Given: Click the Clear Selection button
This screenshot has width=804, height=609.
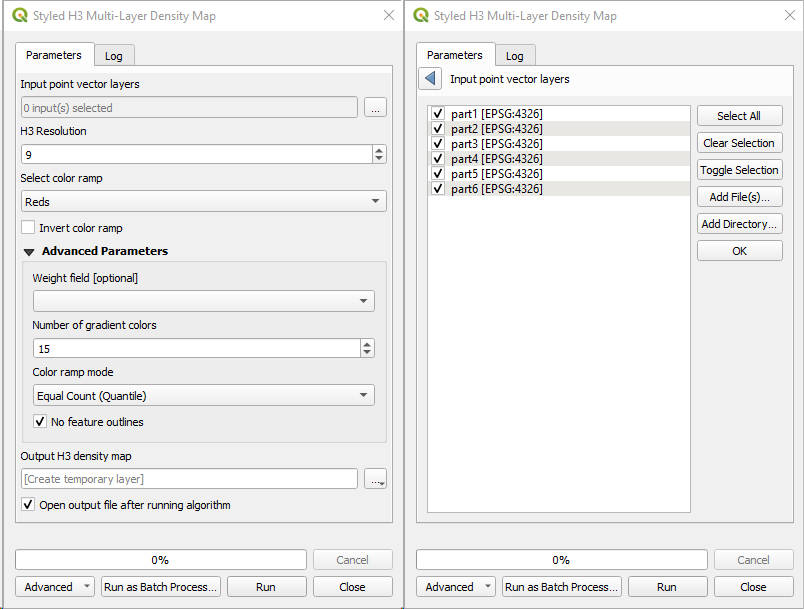Looking at the screenshot, I should coord(739,143).
